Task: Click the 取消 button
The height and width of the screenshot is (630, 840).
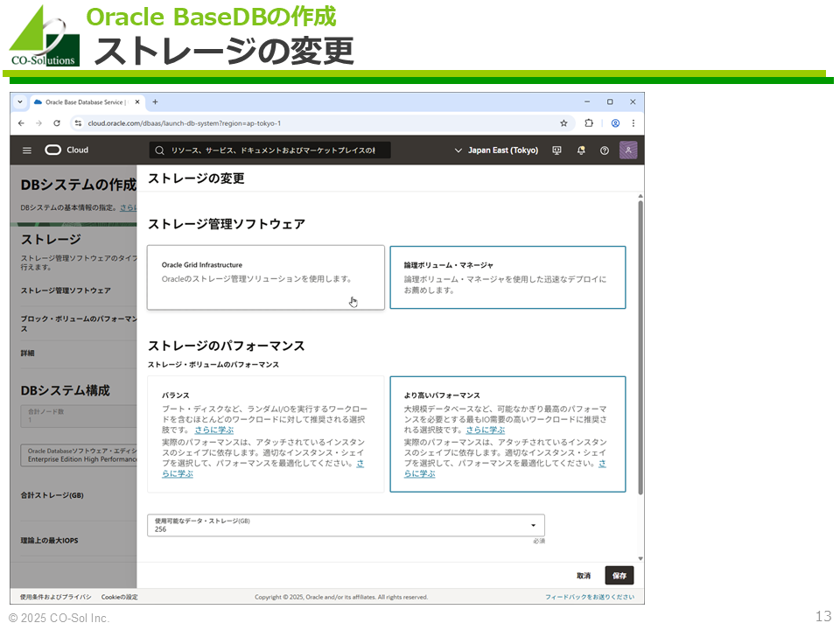Action: click(x=584, y=576)
